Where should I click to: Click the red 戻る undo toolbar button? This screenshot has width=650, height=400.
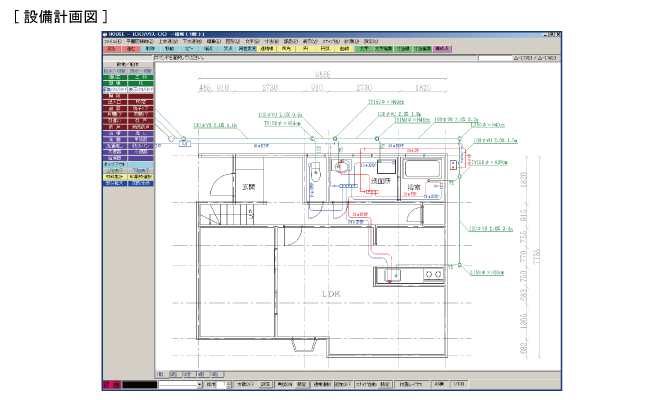coord(111,48)
